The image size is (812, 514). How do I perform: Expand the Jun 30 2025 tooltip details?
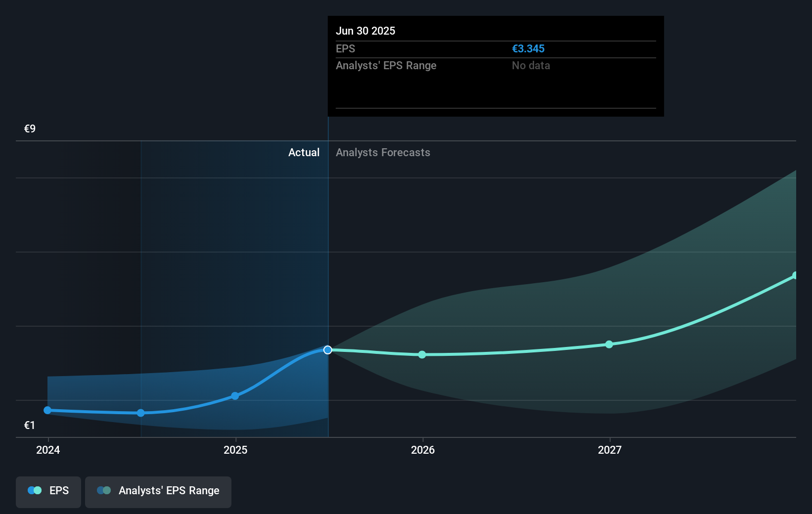pyautogui.click(x=495, y=66)
